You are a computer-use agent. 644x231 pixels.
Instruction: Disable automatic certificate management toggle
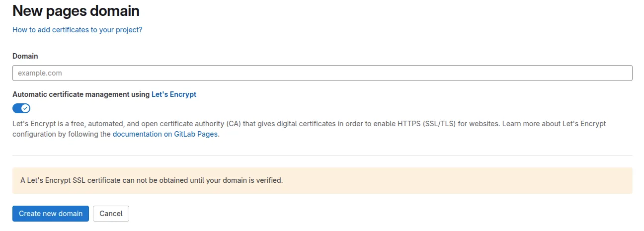(x=21, y=108)
